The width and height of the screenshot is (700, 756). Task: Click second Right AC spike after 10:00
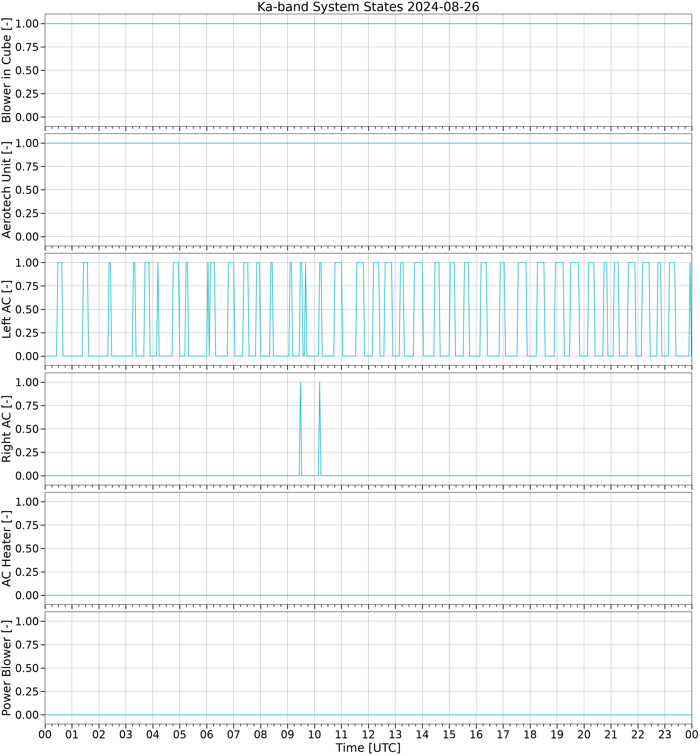pyautogui.click(x=320, y=429)
